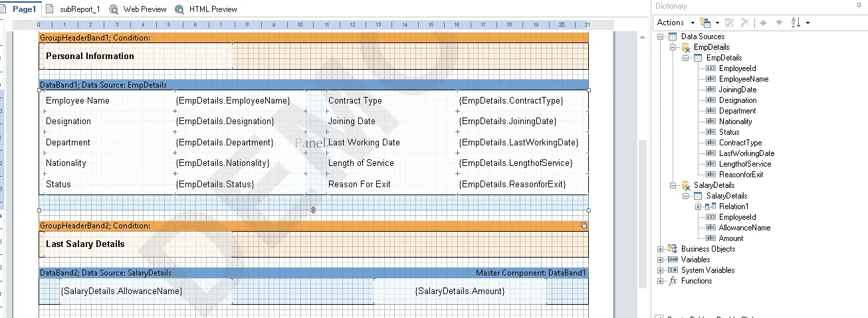
Task: Click the Relation1 relation icon
Action: 710,206
